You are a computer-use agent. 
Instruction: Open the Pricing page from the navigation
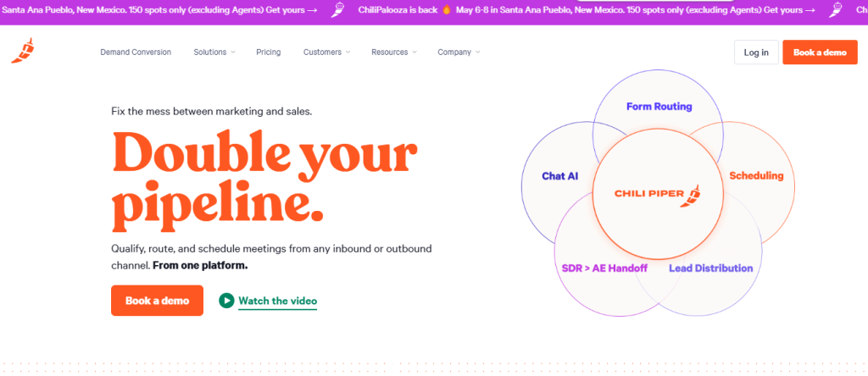(x=269, y=53)
